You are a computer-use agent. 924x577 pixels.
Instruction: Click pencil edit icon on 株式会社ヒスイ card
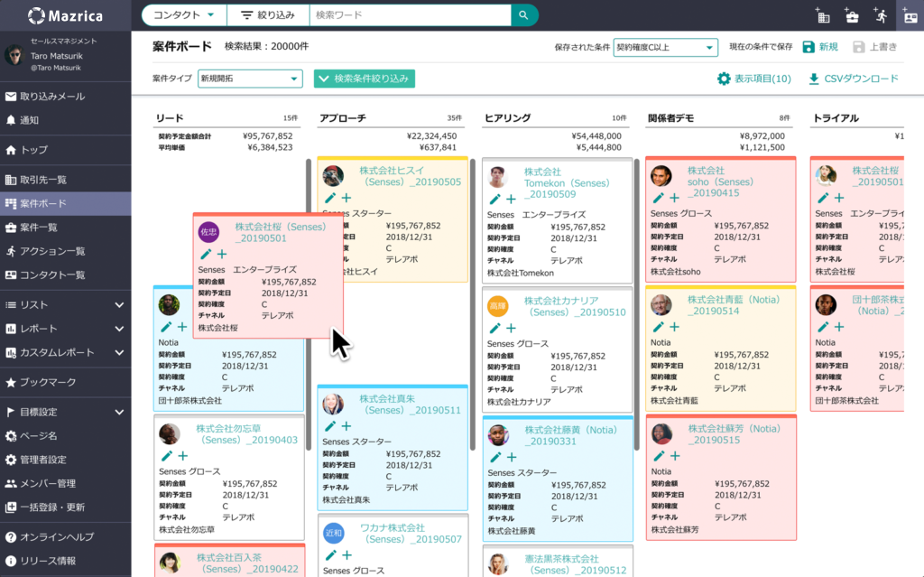point(330,198)
